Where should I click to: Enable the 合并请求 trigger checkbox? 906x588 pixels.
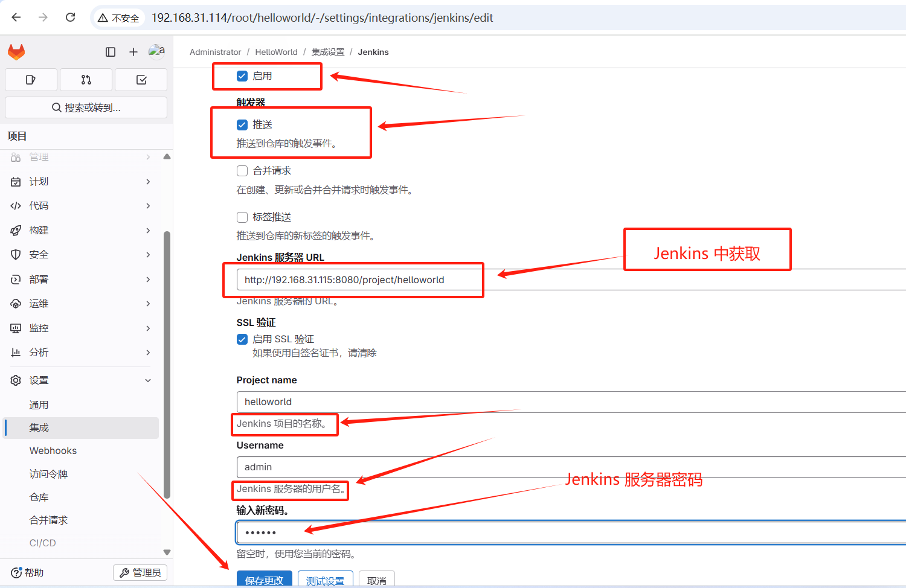point(242,171)
